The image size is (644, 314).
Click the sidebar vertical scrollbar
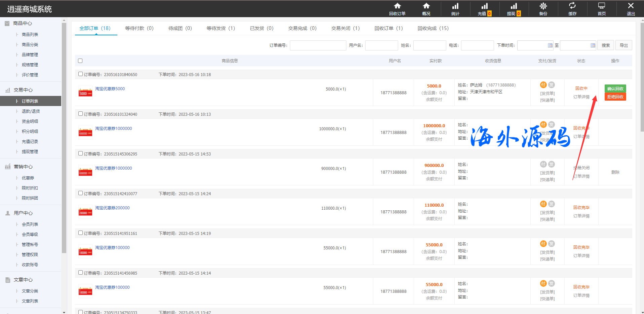64,135
